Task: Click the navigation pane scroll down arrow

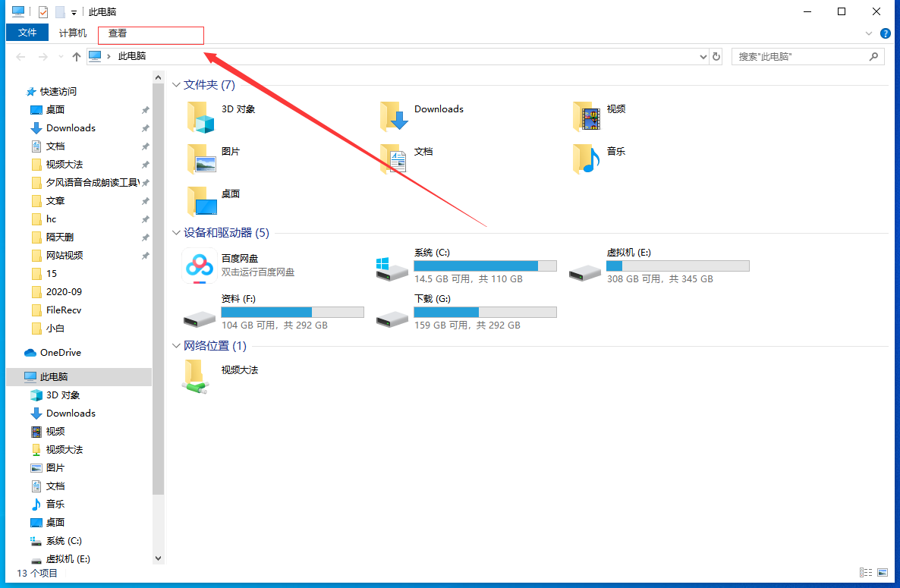Action: coord(159,558)
